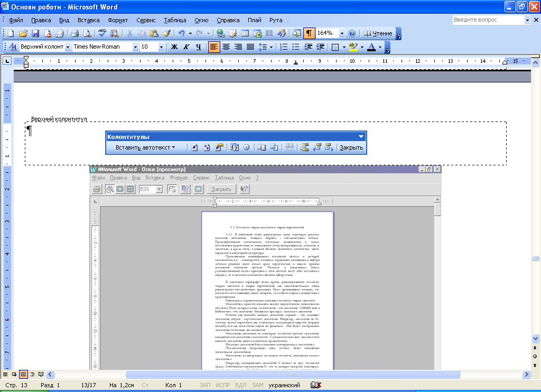Screen dimensions: 541x392
Task: Run the ABC spelling check
Action: point(102,33)
